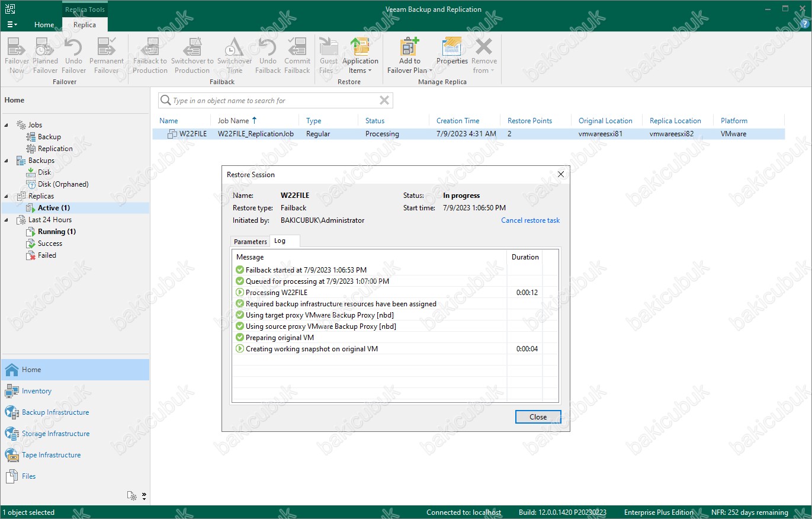Open the main hamburger menu
Viewport: 812px width, 519px height.
(12, 24)
